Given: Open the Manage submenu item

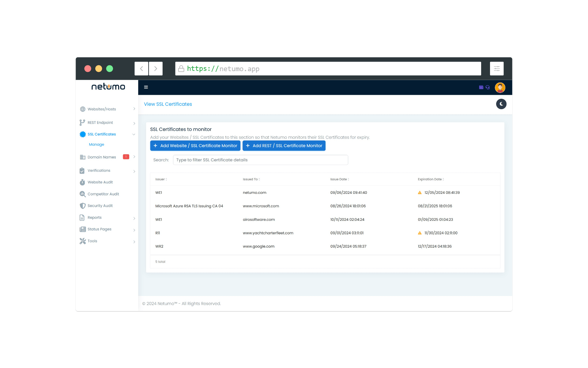Looking at the screenshot, I should (x=96, y=144).
